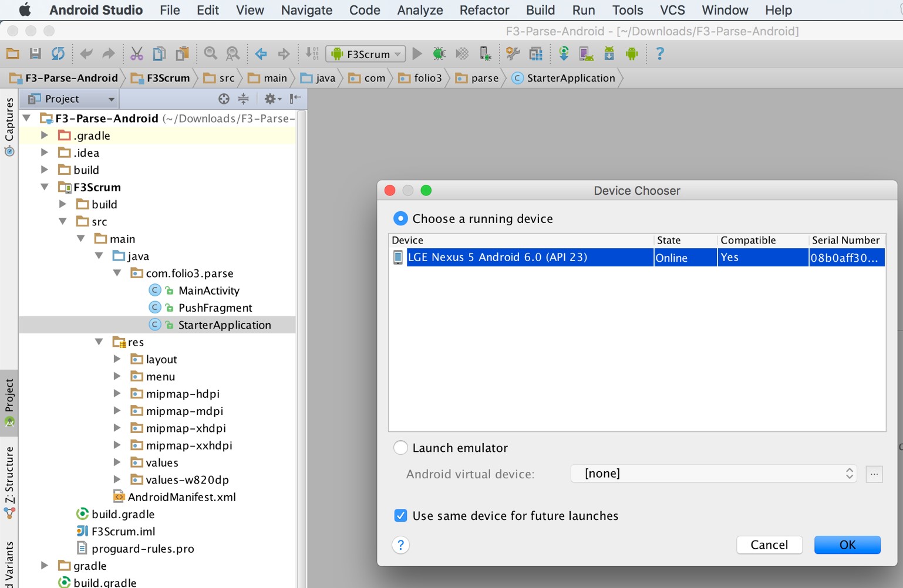This screenshot has width=903, height=588.
Task: Click the Synchronize toolbar icon
Action: [58, 54]
